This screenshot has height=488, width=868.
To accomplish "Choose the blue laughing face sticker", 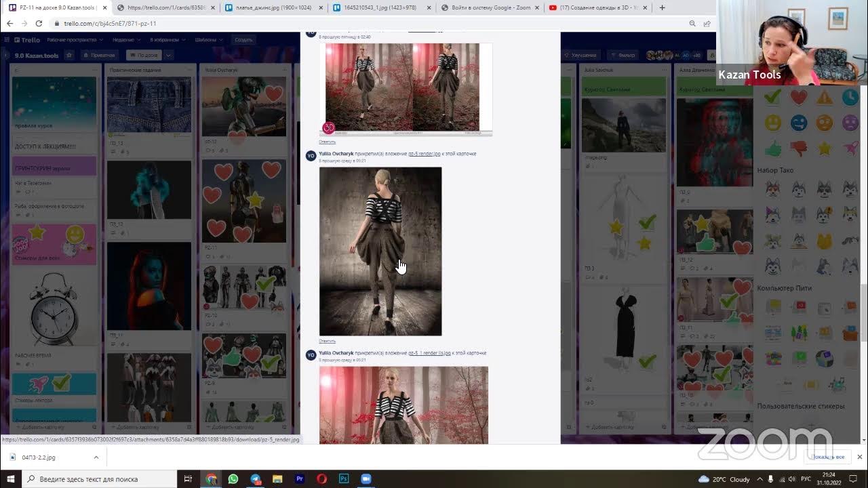I will [798, 123].
